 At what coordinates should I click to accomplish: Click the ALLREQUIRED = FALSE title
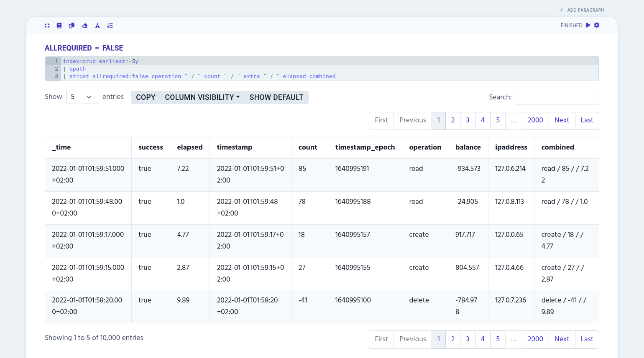(84, 48)
